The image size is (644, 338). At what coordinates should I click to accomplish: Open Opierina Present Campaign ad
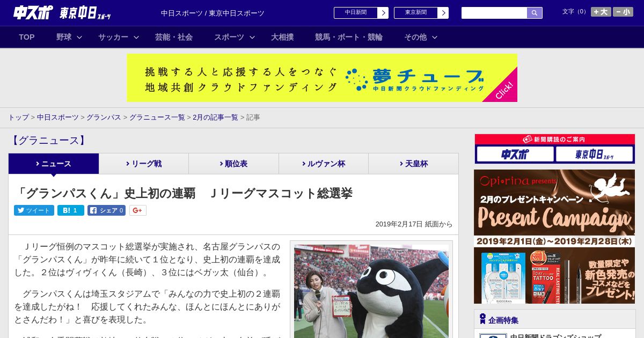pyautogui.click(x=554, y=237)
